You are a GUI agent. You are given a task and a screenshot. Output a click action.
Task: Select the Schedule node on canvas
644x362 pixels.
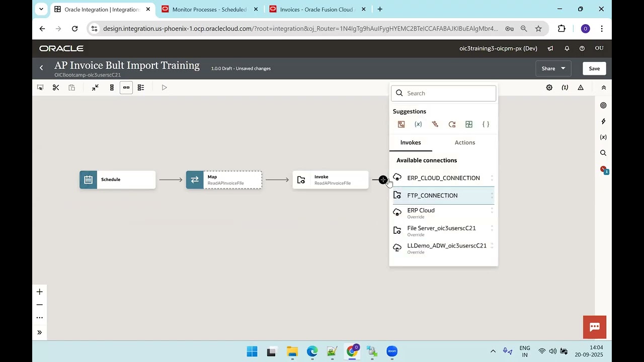[x=118, y=179]
